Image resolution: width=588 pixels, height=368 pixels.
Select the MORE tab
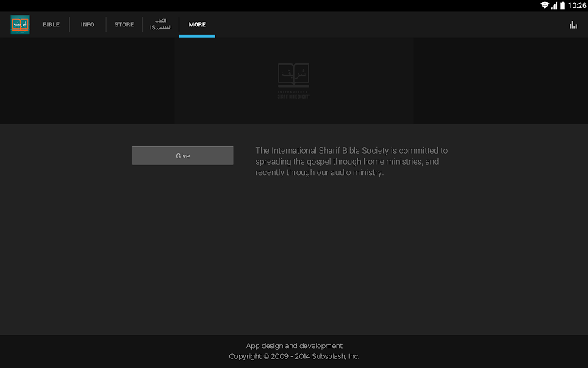(x=197, y=24)
